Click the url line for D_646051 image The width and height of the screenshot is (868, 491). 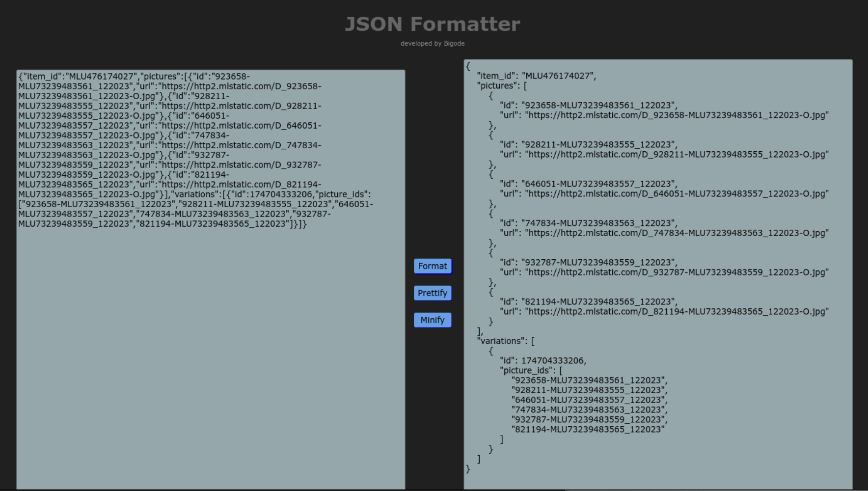664,193
